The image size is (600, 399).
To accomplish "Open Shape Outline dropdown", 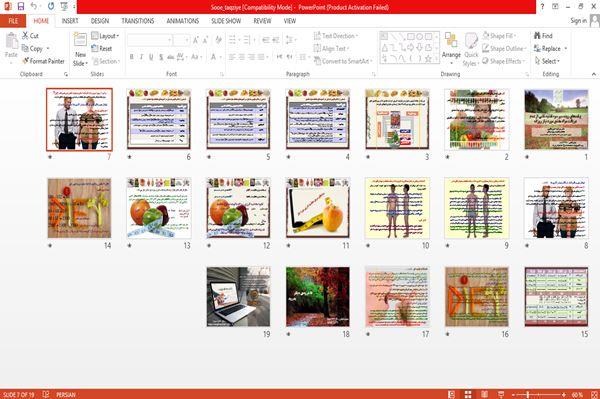I will pos(505,49).
